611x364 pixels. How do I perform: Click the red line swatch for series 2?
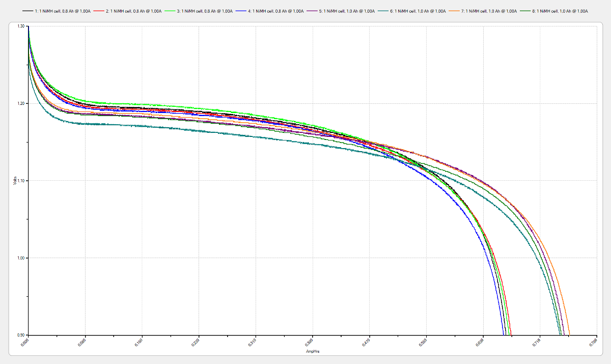point(98,11)
